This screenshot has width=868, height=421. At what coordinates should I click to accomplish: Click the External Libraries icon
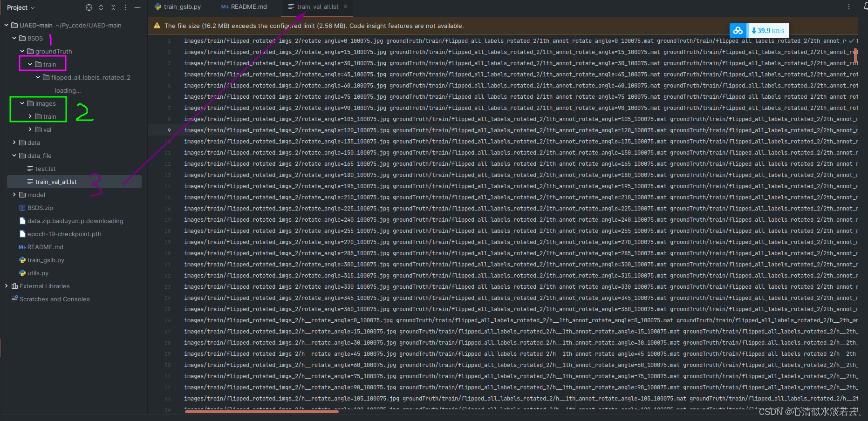pos(14,286)
